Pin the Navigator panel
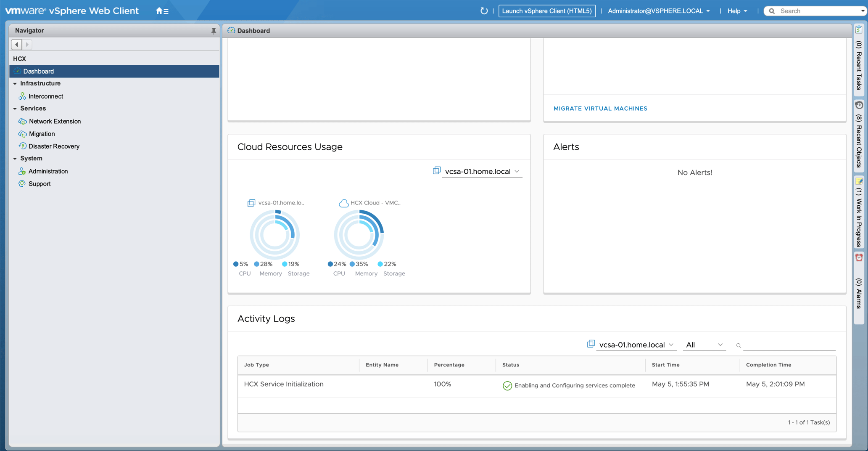This screenshot has width=868, height=451. (x=214, y=31)
